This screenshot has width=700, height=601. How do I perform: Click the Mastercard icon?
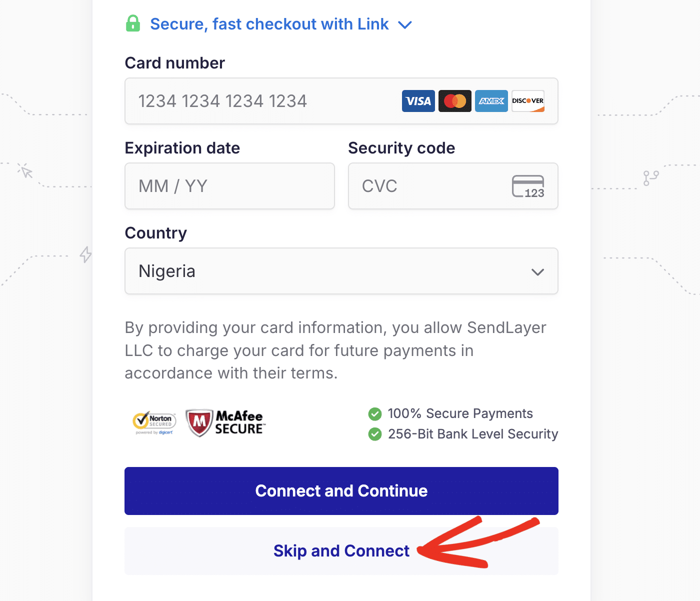pyautogui.click(x=454, y=100)
